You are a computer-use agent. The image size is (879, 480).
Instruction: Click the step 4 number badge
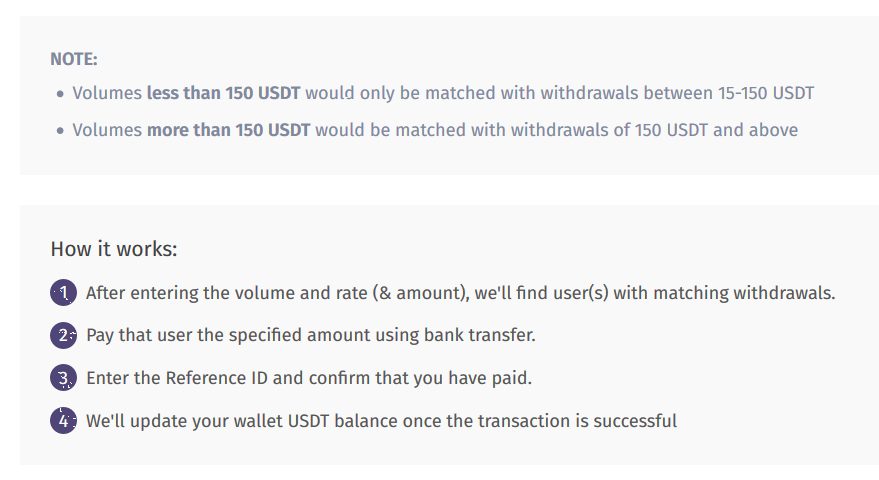click(x=63, y=421)
